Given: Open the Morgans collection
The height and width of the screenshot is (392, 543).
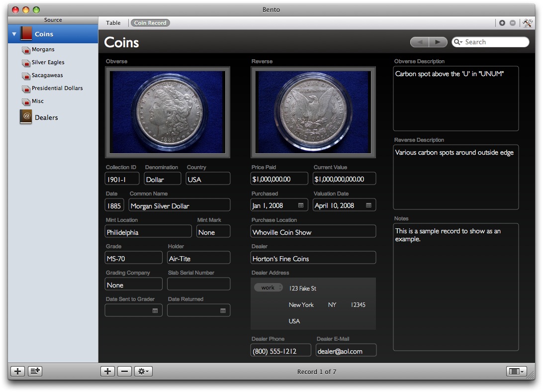Looking at the screenshot, I should click(43, 50).
